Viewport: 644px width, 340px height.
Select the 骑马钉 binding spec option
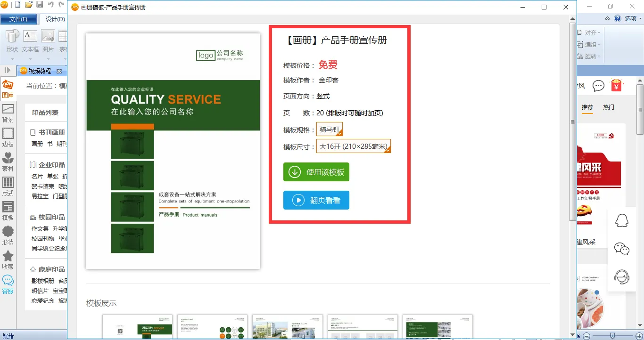click(329, 130)
